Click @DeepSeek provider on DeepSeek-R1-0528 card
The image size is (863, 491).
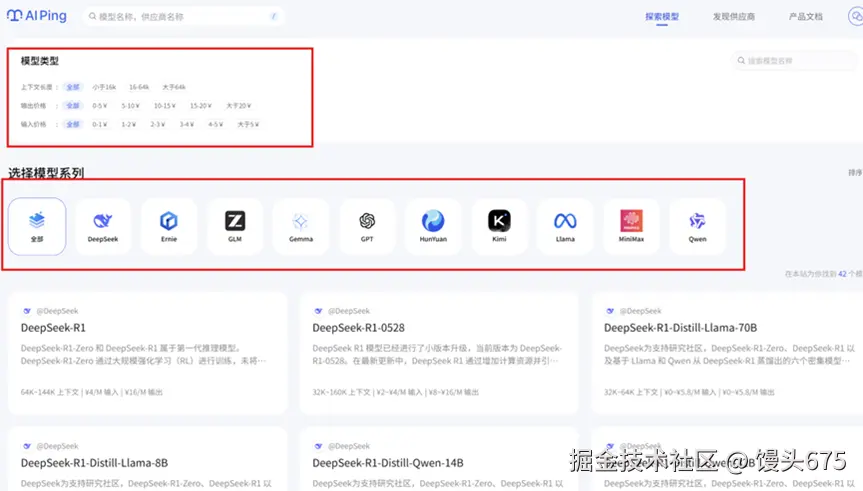pos(349,311)
